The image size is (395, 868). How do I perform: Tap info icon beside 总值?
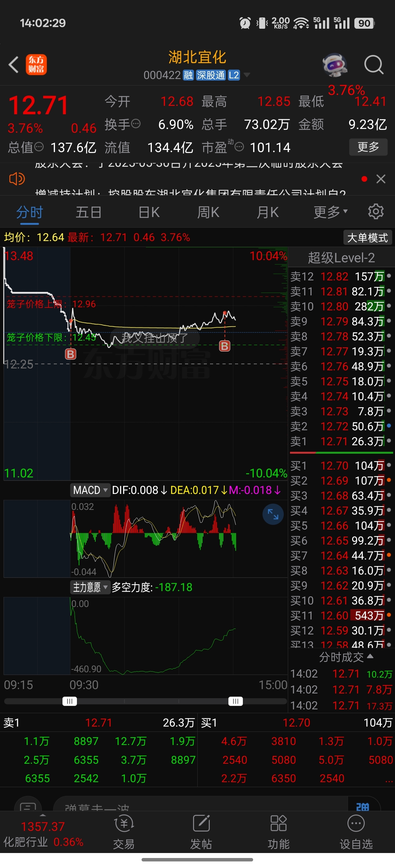[x=39, y=147]
